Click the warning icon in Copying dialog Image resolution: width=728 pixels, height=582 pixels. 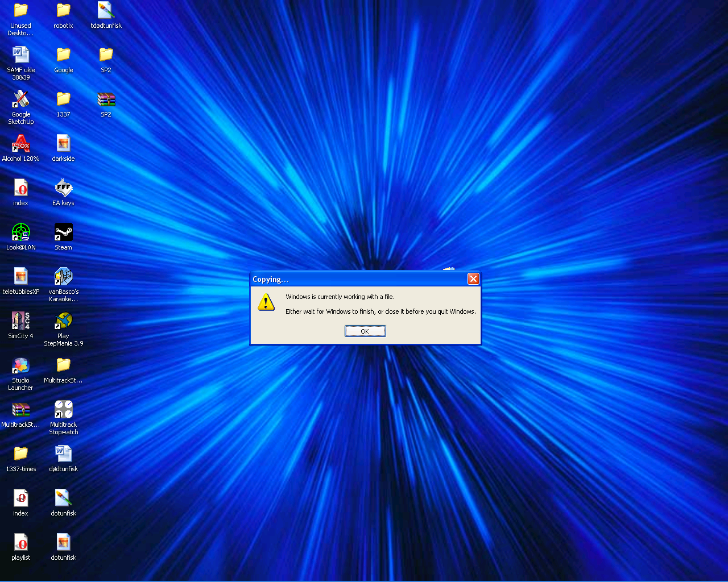pos(266,302)
